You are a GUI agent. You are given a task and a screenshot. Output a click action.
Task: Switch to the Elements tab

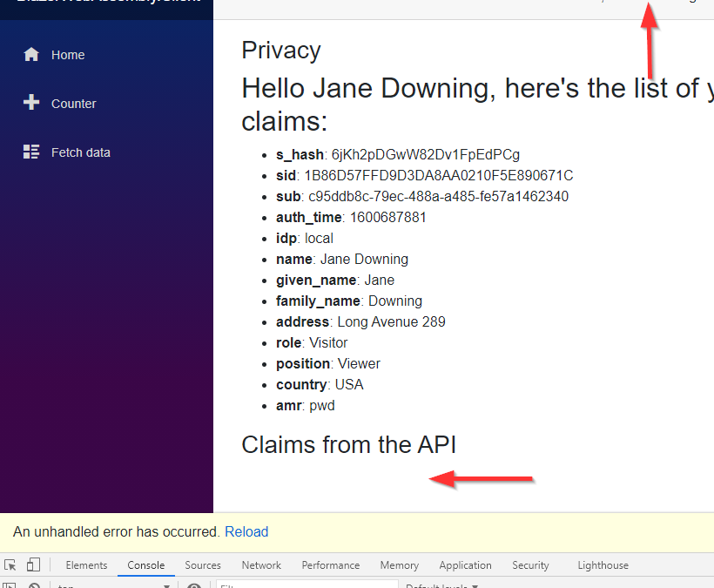86,565
